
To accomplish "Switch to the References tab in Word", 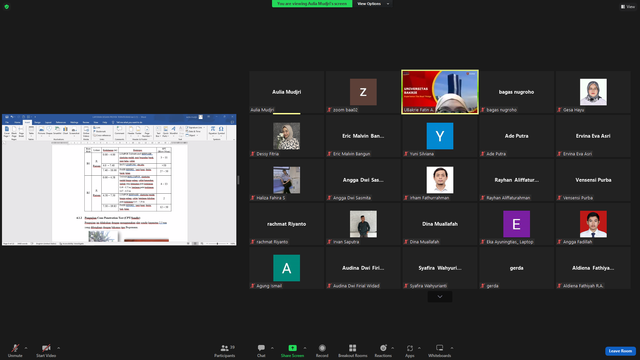I will tap(61, 122).
